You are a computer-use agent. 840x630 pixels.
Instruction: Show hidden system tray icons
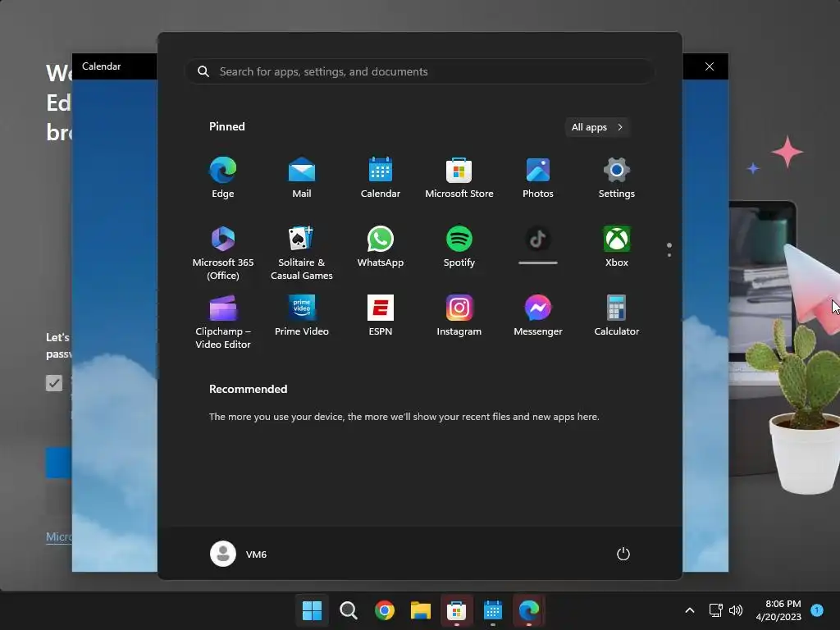pos(690,610)
